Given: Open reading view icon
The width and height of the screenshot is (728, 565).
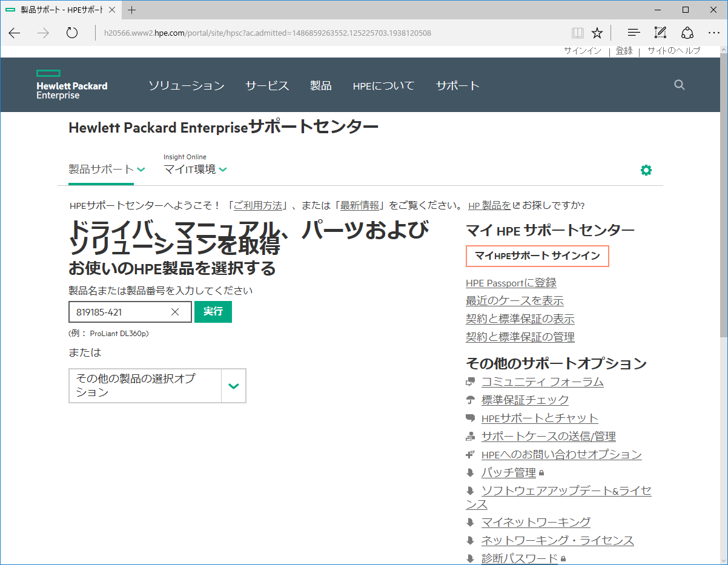Looking at the screenshot, I should pyautogui.click(x=578, y=33).
